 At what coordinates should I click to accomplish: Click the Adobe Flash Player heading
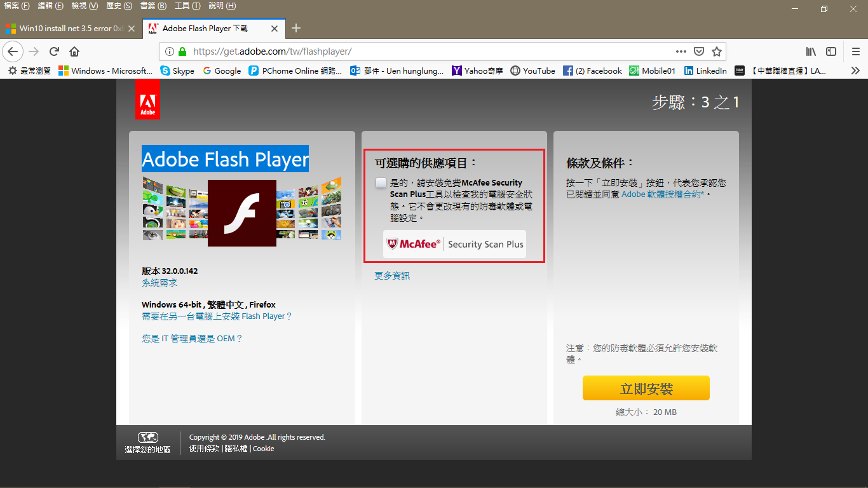click(x=225, y=159)
